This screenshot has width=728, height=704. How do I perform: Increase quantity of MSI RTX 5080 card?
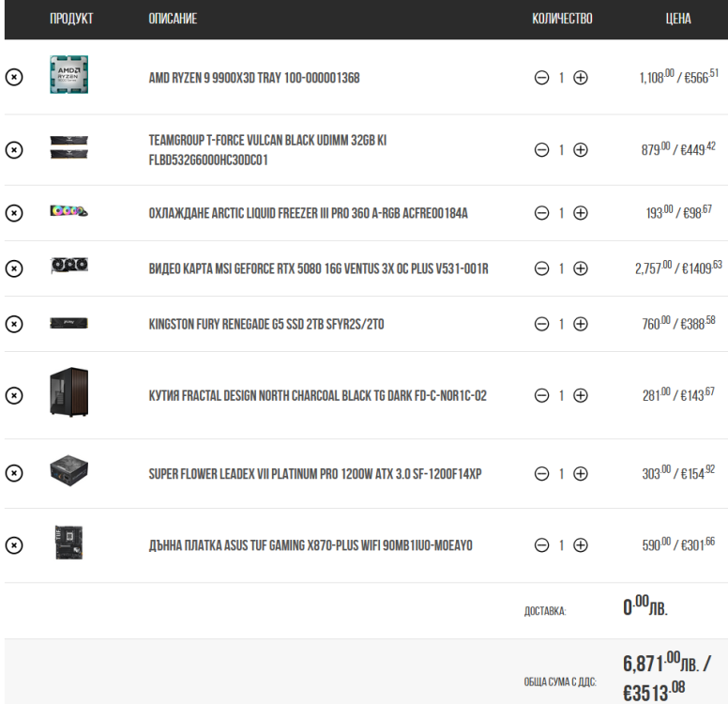point(581,268)
